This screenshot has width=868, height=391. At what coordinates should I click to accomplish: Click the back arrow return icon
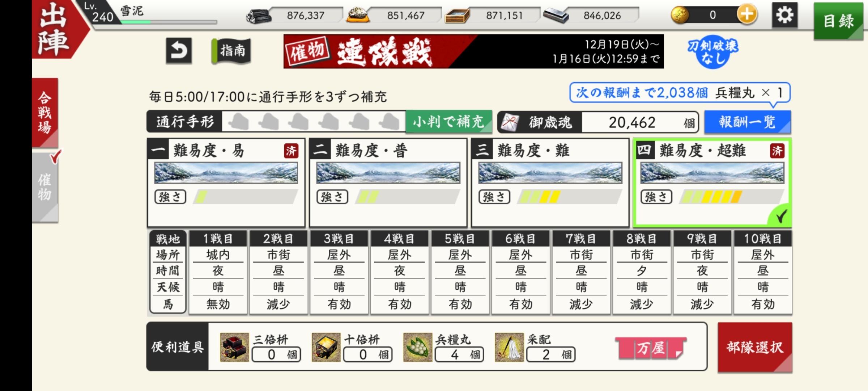(179, 51)
